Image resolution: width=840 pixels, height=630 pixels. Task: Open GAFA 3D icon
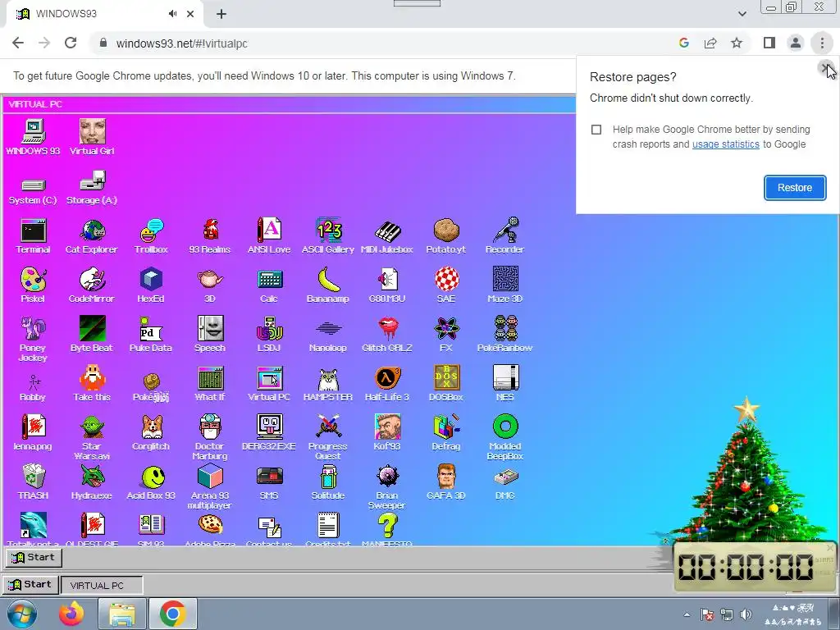(445, 482)
